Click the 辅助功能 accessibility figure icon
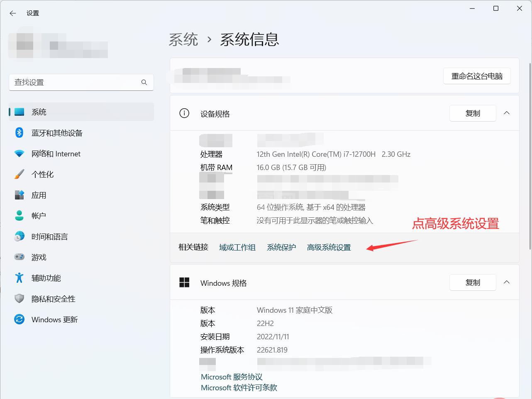Image resolution: width=532 pixels, height=399 pixels. tap(20, 278)
